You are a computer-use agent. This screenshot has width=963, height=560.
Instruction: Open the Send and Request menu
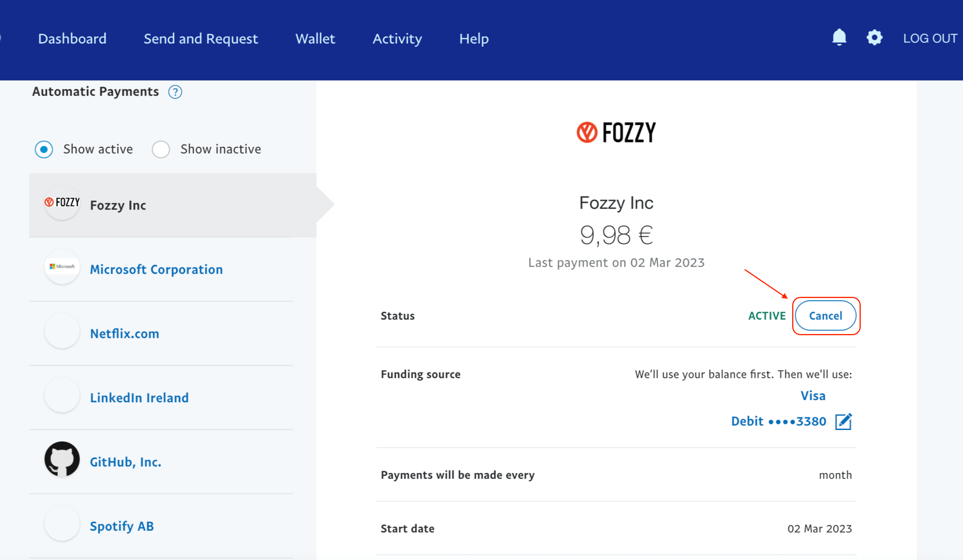point(201,39)
